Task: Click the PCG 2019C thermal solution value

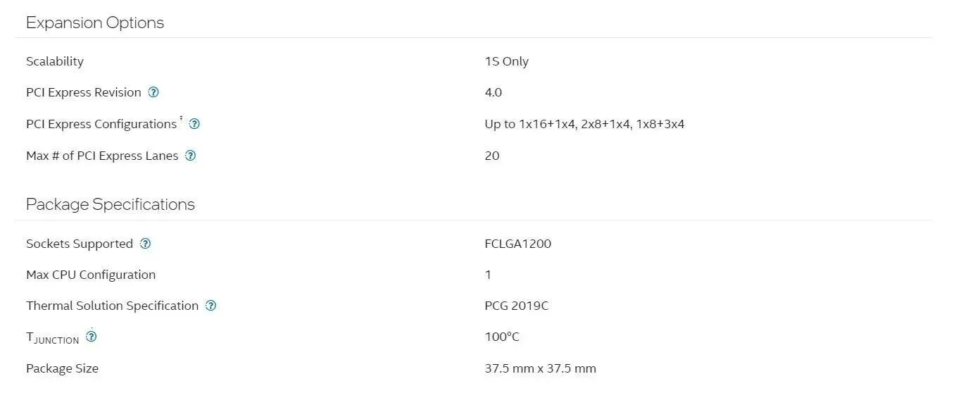Action: pos(516,306)
